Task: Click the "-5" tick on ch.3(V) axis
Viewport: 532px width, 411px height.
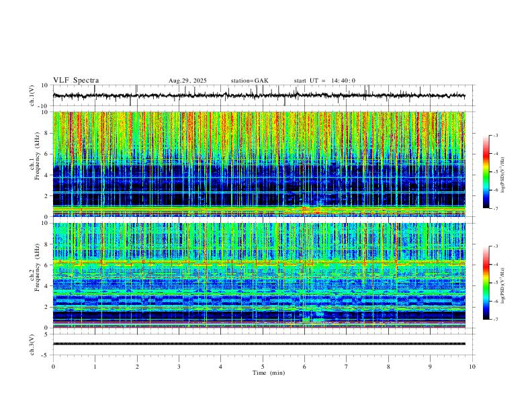Action: click(x=46, y=355)
